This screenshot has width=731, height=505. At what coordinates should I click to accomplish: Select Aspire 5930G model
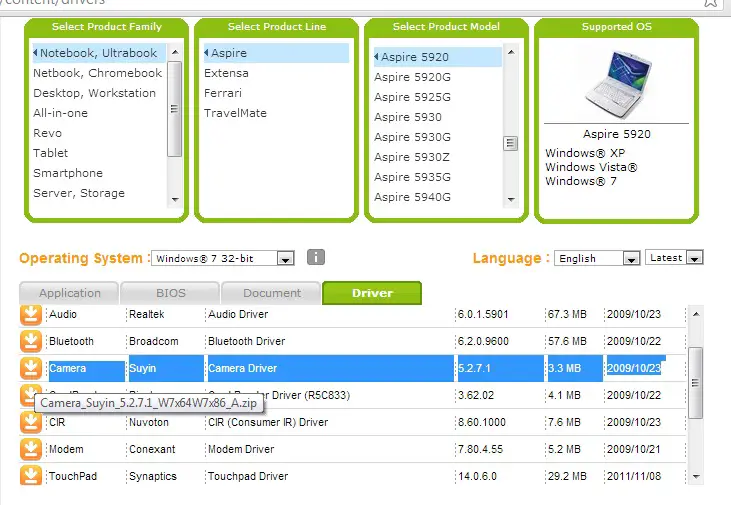pos(412,137)
